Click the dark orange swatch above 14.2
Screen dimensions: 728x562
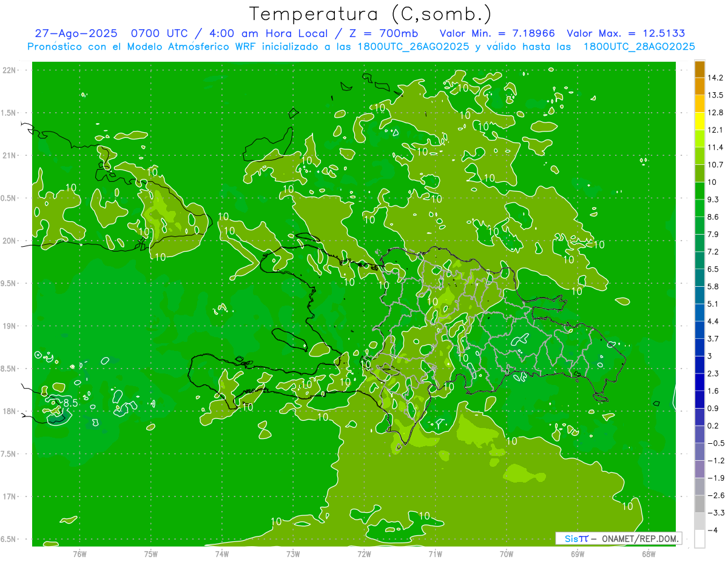pos(699,69)
